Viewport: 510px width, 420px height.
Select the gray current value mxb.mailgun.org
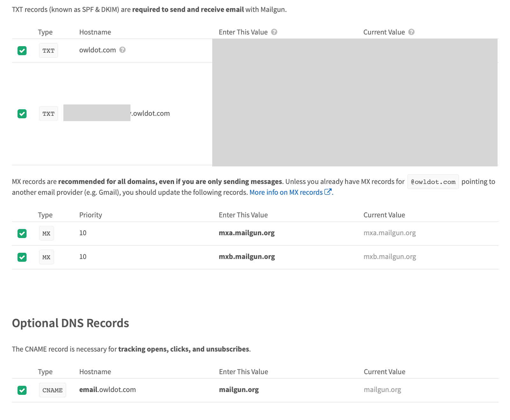pyautogui.click(x=390, y=257)
